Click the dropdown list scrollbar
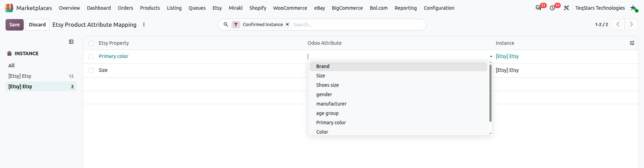Viewport: 644px width, 168px height. pyautogui.click(x=490, y=93)
